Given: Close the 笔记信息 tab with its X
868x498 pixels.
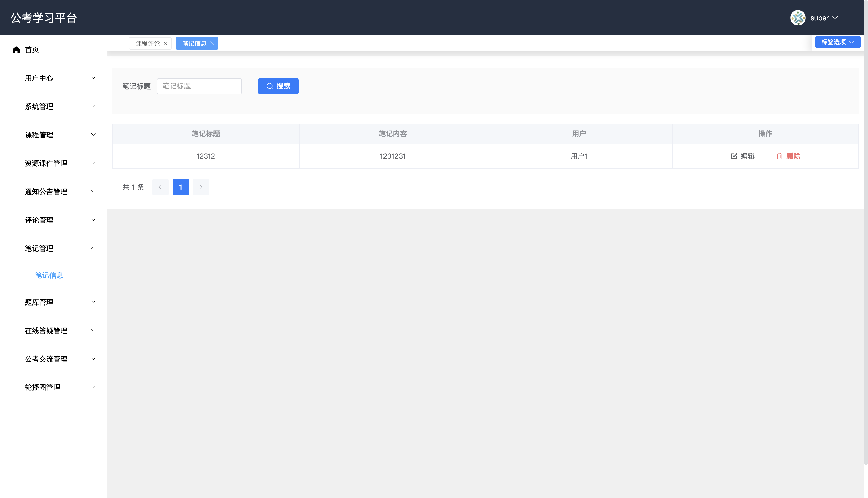Looking at the screenshot, I should point(212,43).
